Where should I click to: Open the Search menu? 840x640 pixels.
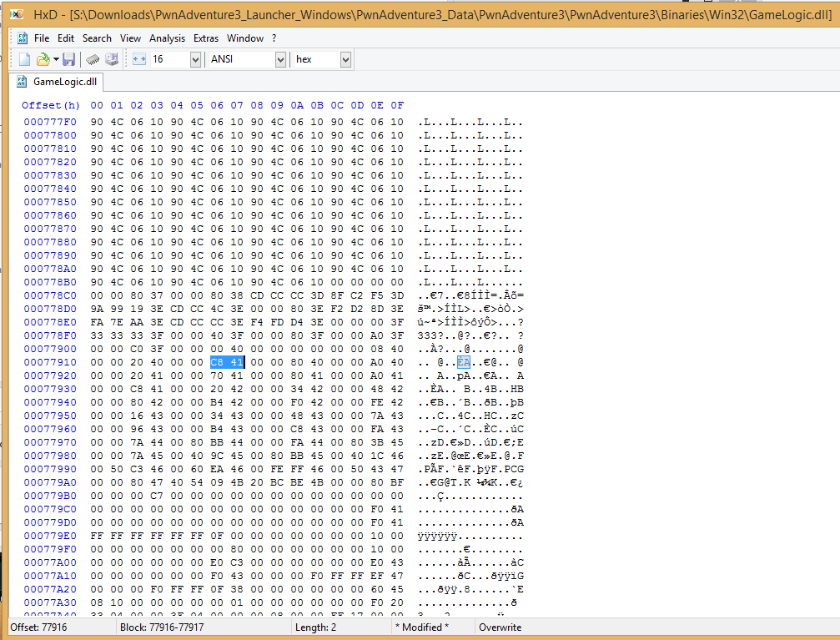(98, 38)
